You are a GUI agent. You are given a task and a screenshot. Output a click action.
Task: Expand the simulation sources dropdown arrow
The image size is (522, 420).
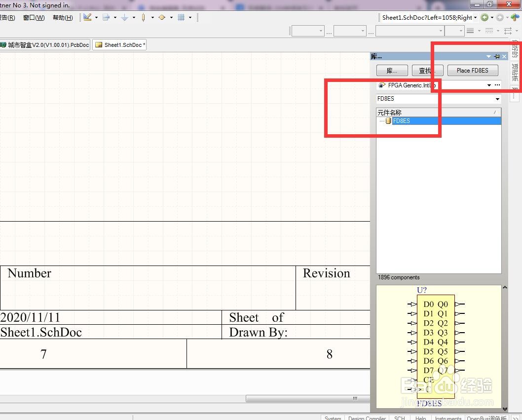pos(171,17)
